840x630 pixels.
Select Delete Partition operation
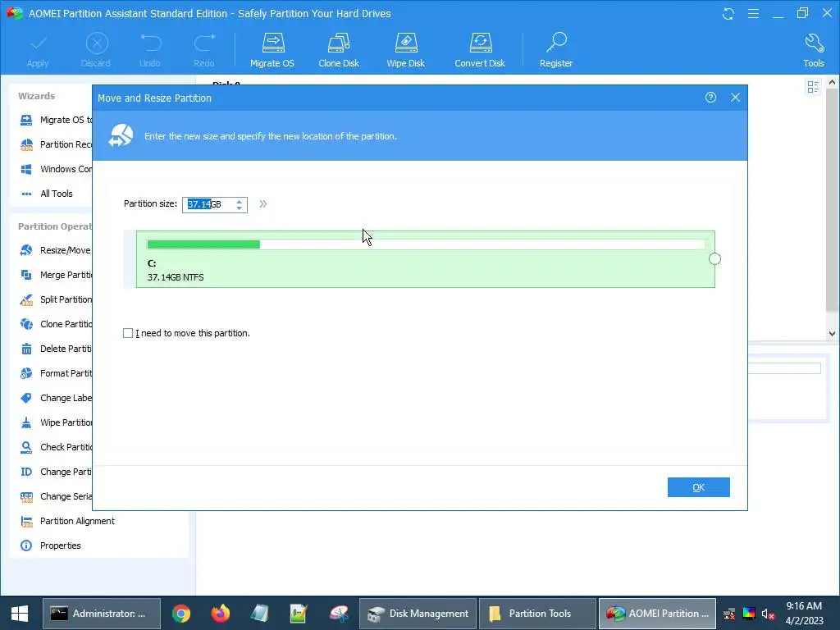[x=56, y=349]
